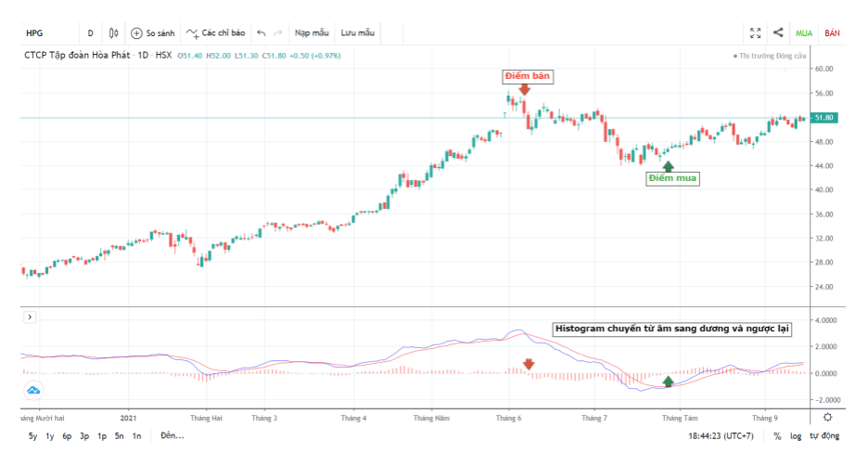Click the 51.80 current price label
This screenshot has height=466, width=868.
(x=824, y=118)
